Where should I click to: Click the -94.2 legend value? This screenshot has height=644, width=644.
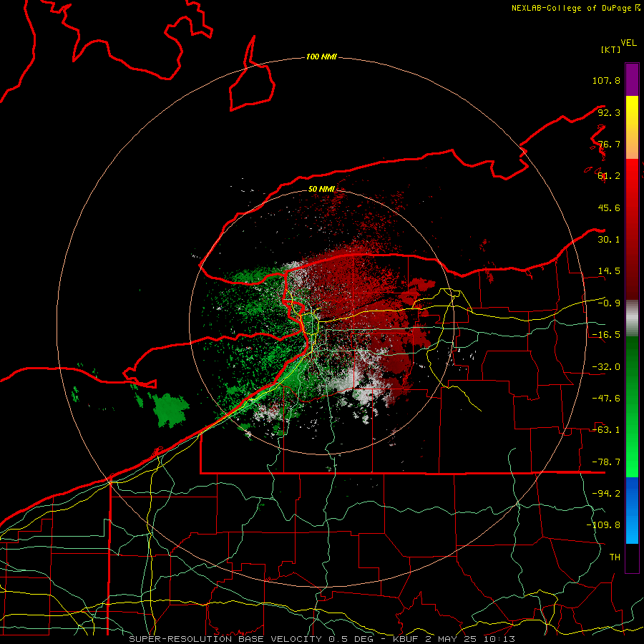point(606,494)
